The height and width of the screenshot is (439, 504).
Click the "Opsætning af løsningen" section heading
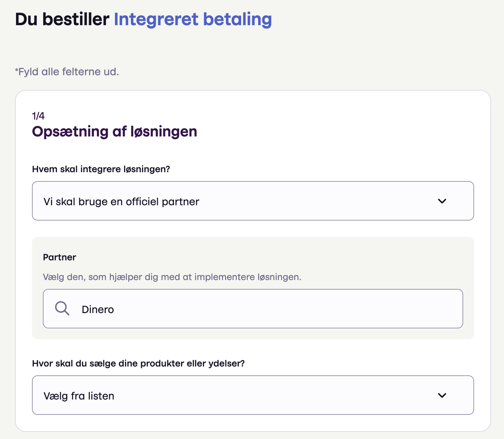pyautogui.click(x=115, y=132)
